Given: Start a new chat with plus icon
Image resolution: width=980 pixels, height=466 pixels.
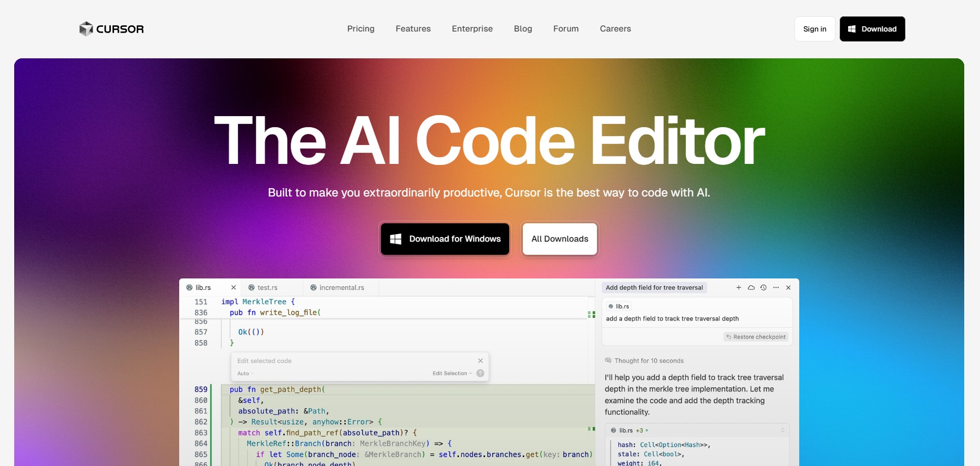Looking at the screenshot, I should (739, 287).
